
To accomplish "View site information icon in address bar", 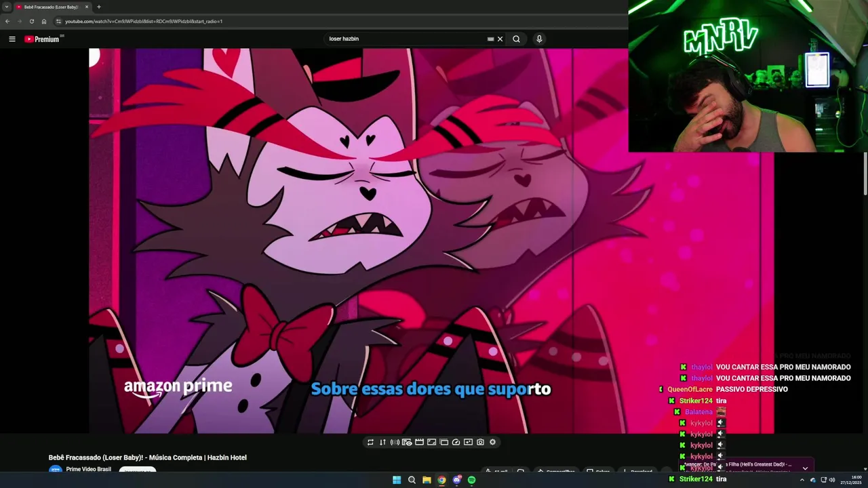I will [58, 21].
